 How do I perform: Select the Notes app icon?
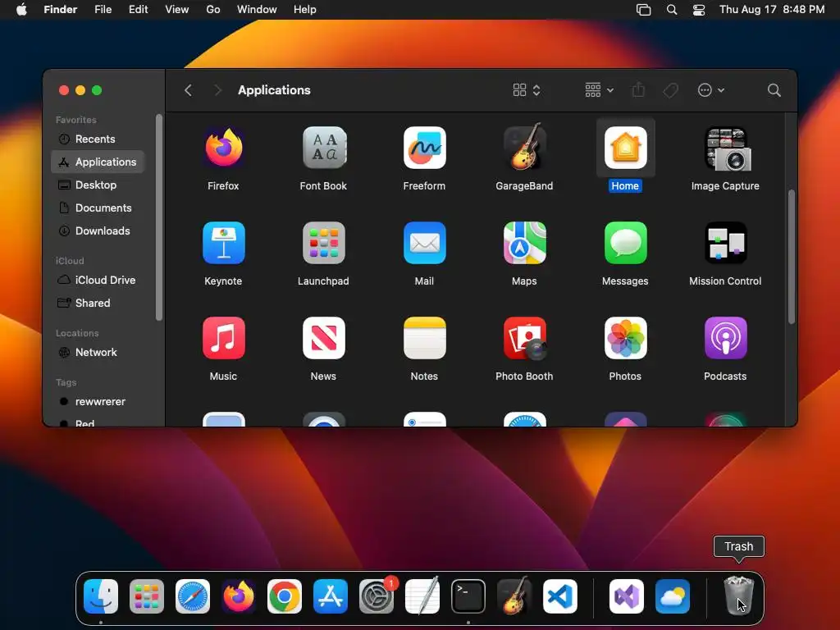(424, 338)
